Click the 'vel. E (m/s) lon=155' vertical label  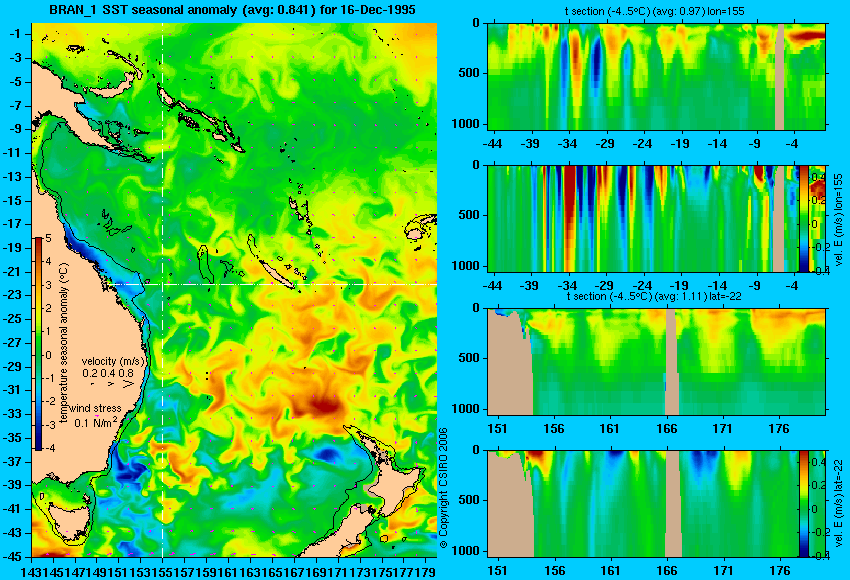tap(839, 219)
